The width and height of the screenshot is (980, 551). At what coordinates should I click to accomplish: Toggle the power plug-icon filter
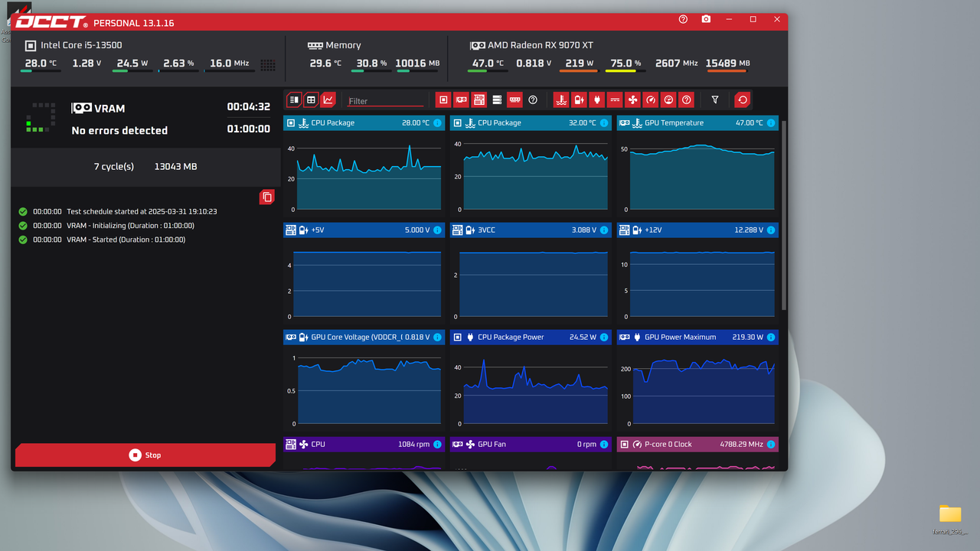coord(596,99)
